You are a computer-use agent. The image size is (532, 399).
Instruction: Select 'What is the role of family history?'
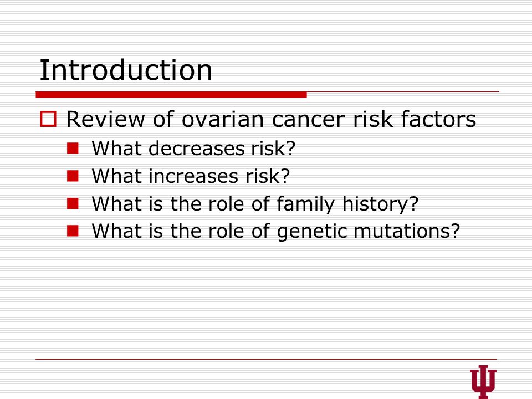(x=255, y=204)
